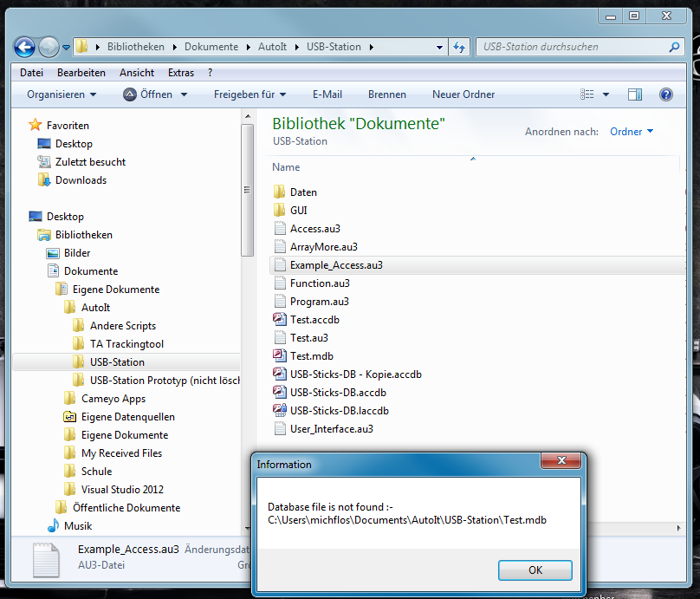Click OK in the Information dialog

tap(535, 570)
